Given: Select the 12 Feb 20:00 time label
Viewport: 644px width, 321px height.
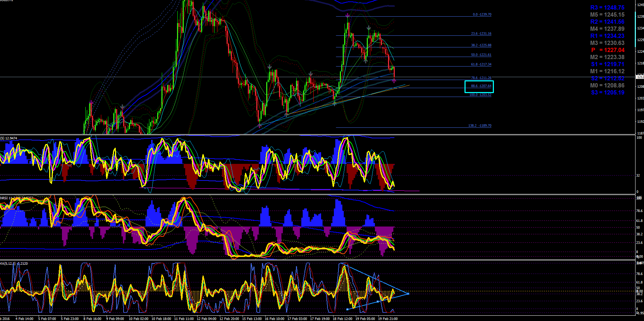Looking at the screenshot, I should 229,319.
